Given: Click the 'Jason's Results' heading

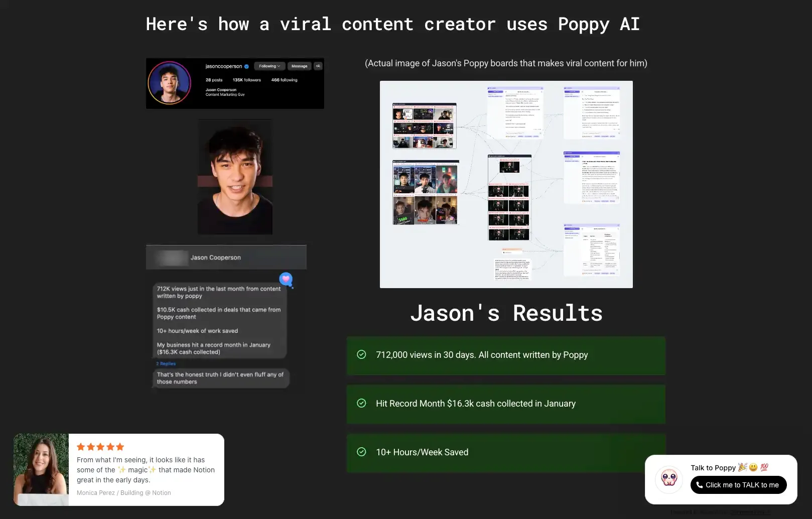Looking at the screenshot, I should (x=506, y=313).
